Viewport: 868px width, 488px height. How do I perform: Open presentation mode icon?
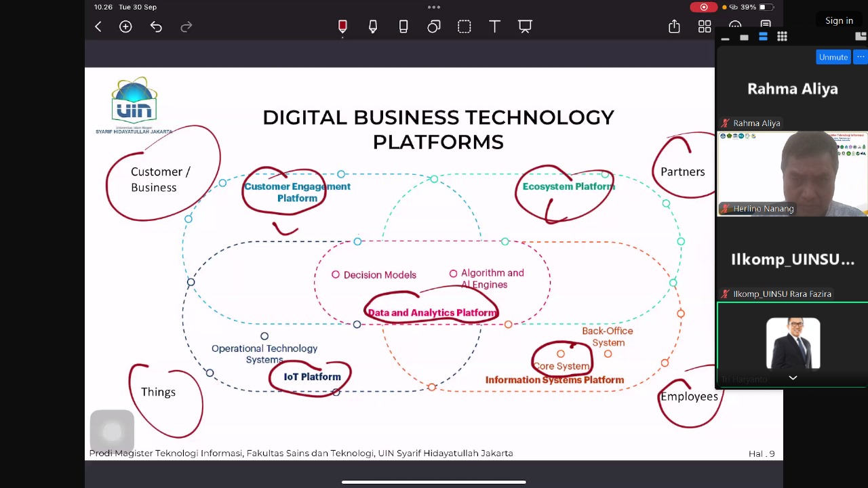[525, 26]
